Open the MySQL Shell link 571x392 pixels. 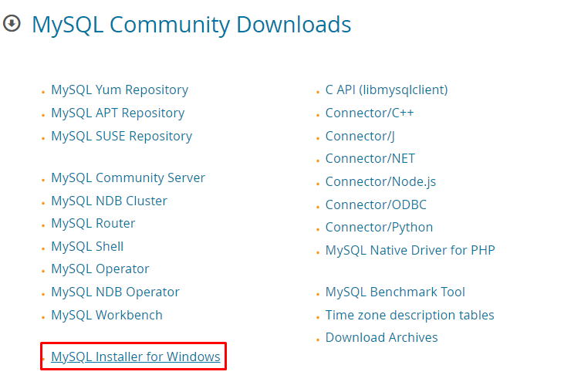(87, 246)
